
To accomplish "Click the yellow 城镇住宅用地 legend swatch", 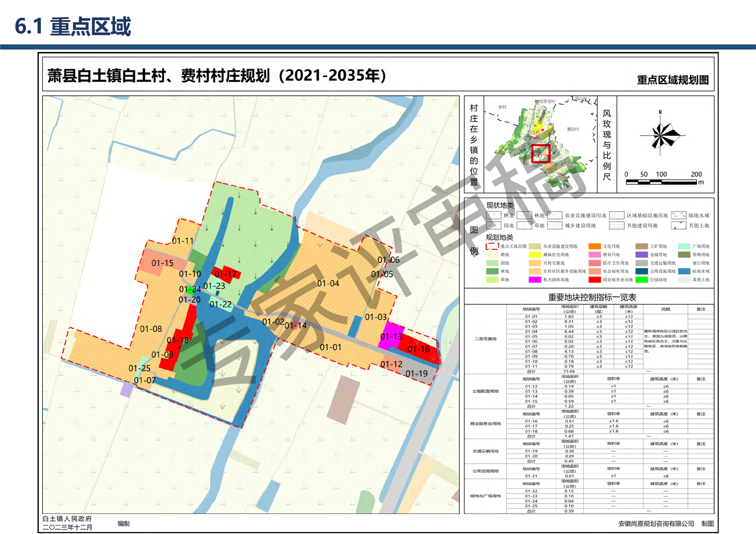I will tap(534, 255).
